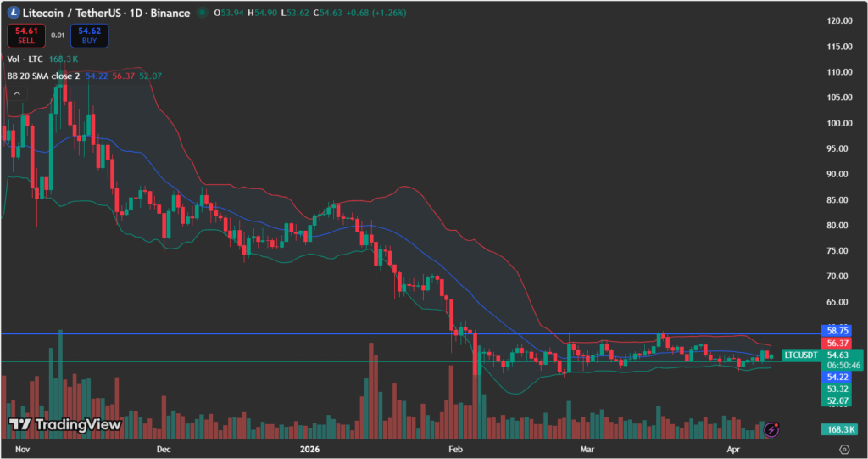The image size is (868, 459).
Task: Click the 100.00 price scale label
Action: click(x=839, y=123)
